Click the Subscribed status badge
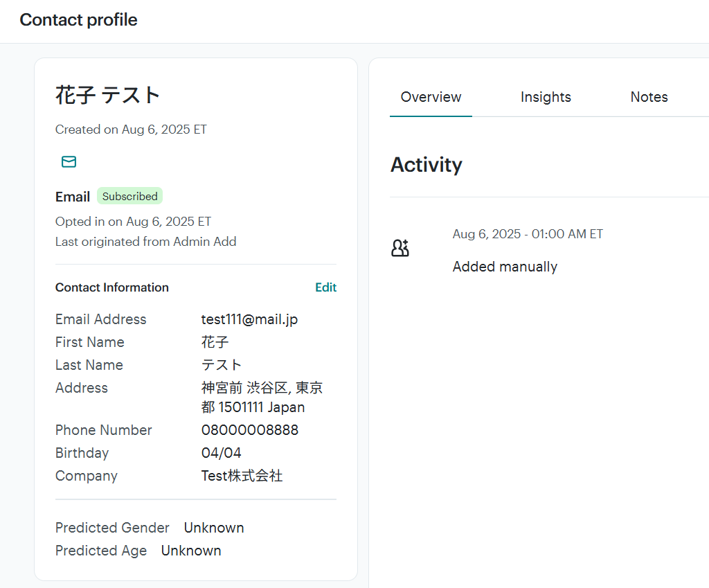709x588 pixels. (x=129, y=196)
